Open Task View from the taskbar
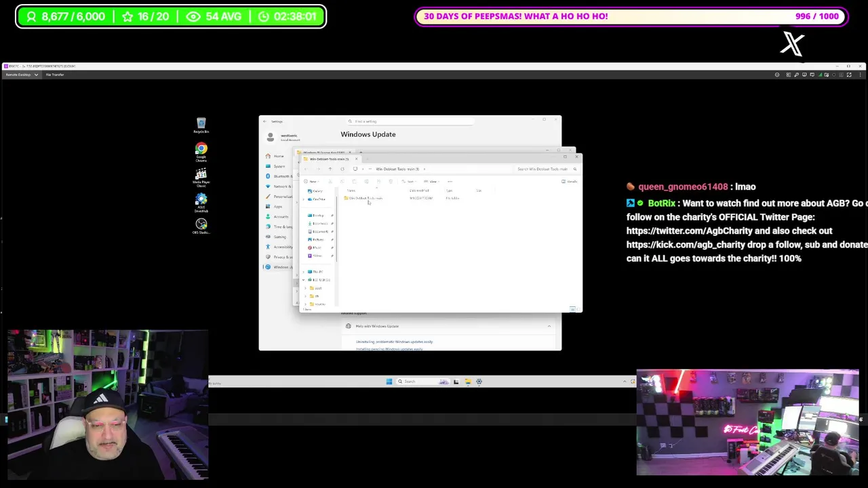Image resolution: width=868 pixels, height=488 pixels. tap(456, 382)
